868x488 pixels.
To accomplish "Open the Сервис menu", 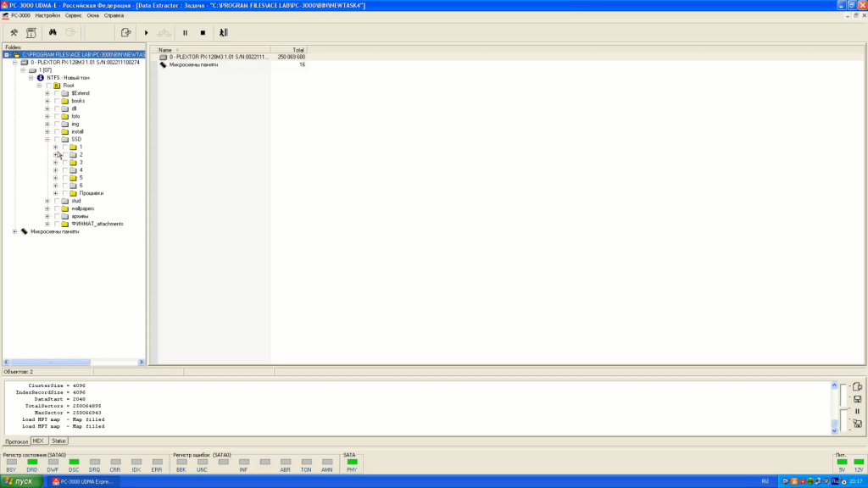I will coord(73,15).
